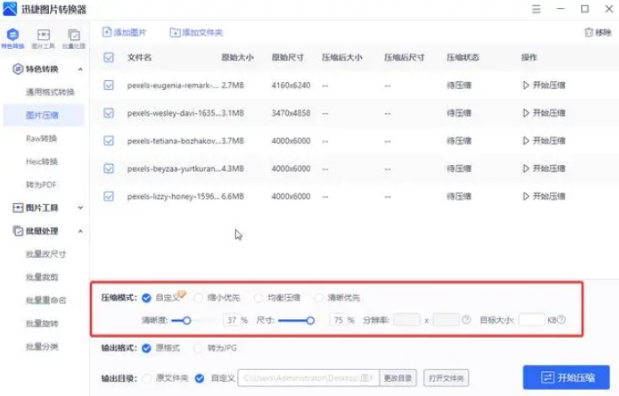This screenshot has width=619, height=396.
Task: Start compressing pexels-wesley-davi file
Action: coord(544,113)
